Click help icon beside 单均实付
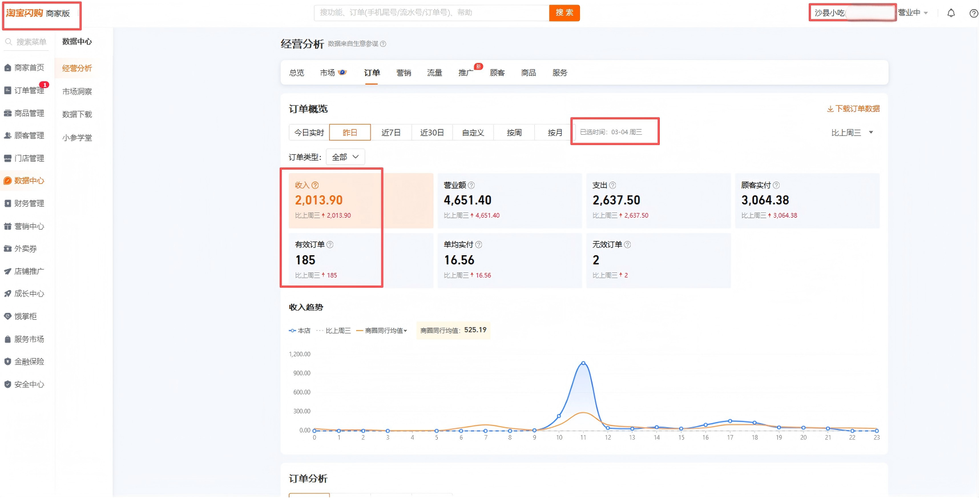 478,244
